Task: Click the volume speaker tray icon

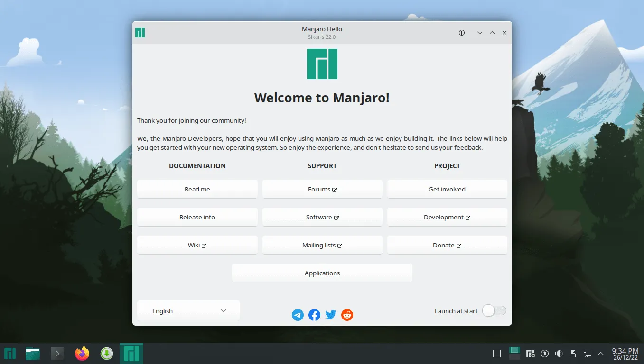Action: [559, 354]
